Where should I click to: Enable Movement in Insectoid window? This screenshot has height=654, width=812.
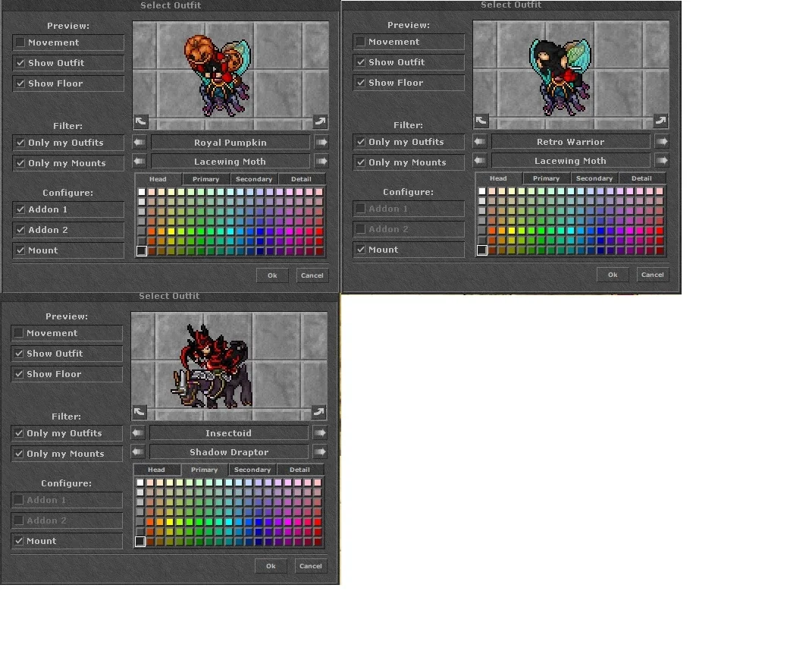pos(66,333)
